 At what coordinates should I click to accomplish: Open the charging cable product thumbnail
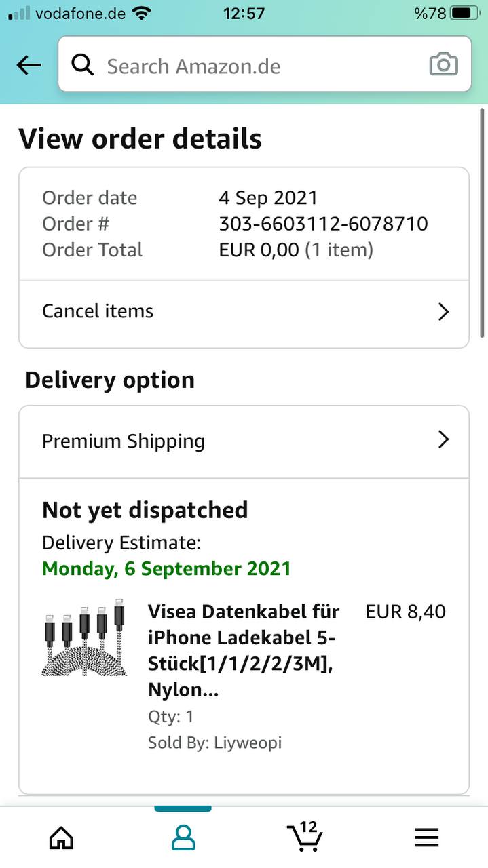(x=85, y=637)
